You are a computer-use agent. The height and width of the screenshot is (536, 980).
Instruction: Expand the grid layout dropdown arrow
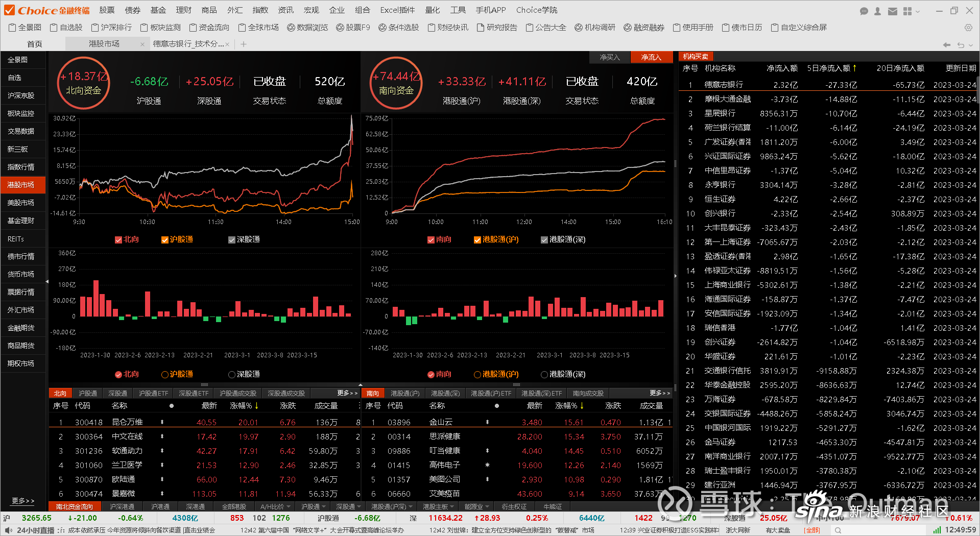tap(918, 11)
